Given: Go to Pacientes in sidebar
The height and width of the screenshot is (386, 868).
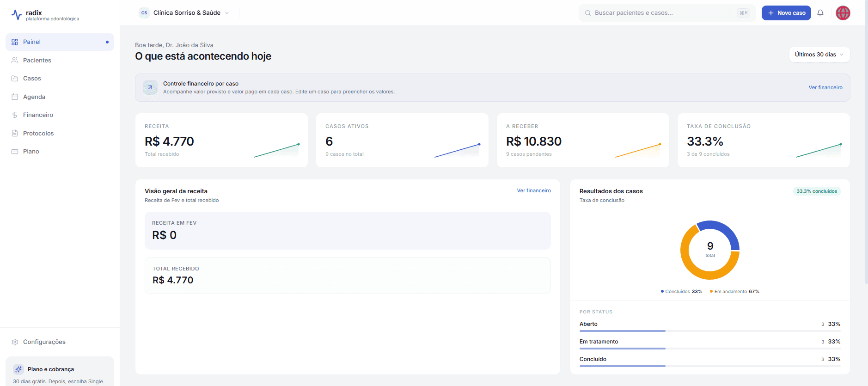Looking at the screenshot, I should click(37, 61).
